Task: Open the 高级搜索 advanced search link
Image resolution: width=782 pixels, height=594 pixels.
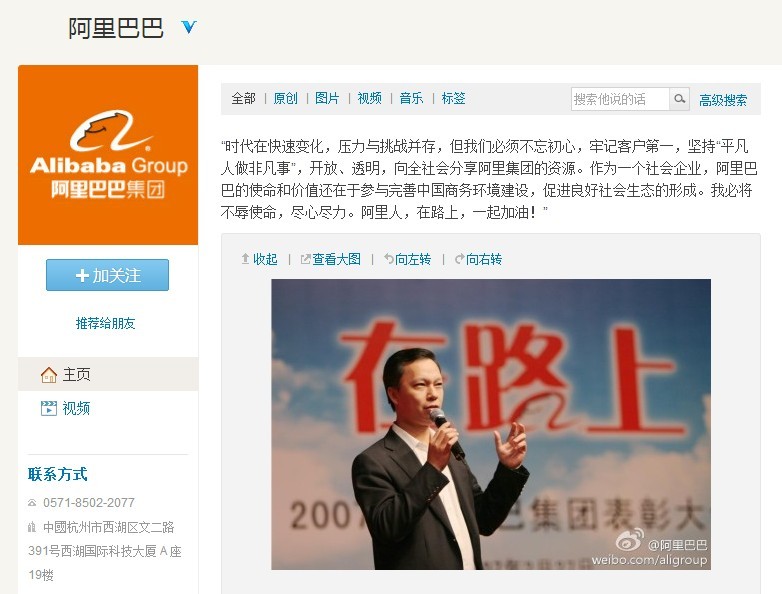Action: click(723, 100)
